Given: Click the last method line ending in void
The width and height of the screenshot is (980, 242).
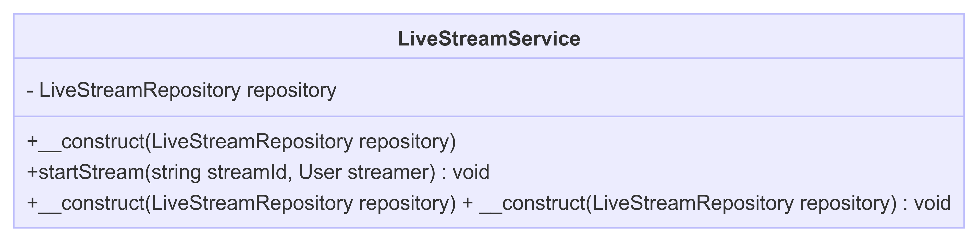Looking at the screenshot, I should [488, 203].
